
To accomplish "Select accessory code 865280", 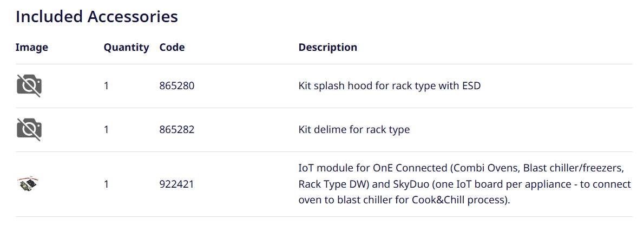I will tap(176, 85).
